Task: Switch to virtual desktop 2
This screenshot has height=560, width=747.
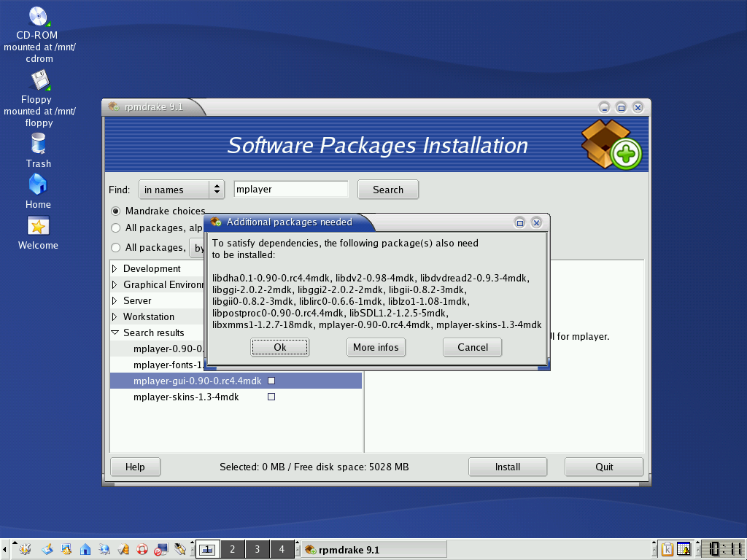Action: tap(233, 550)
